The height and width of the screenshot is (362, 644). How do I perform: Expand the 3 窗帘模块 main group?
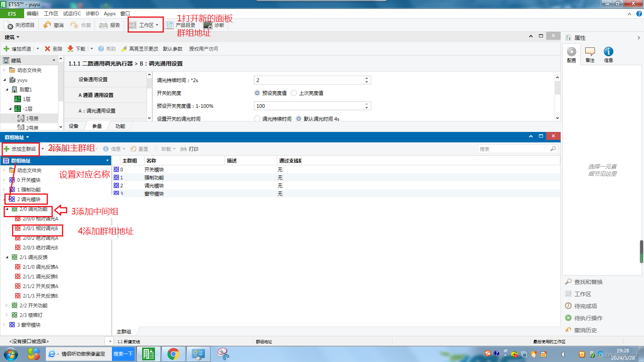click(4, 325)
